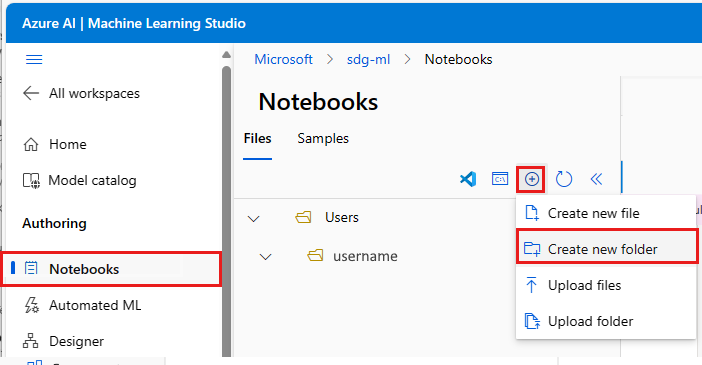Click the Notebooks page heading

click(x=318, y=102)
